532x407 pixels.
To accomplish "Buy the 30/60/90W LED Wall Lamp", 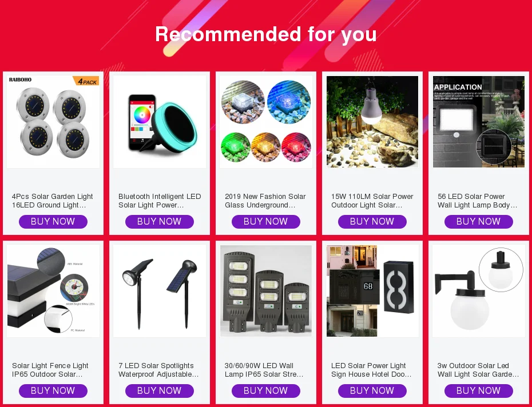I will 266,391.
